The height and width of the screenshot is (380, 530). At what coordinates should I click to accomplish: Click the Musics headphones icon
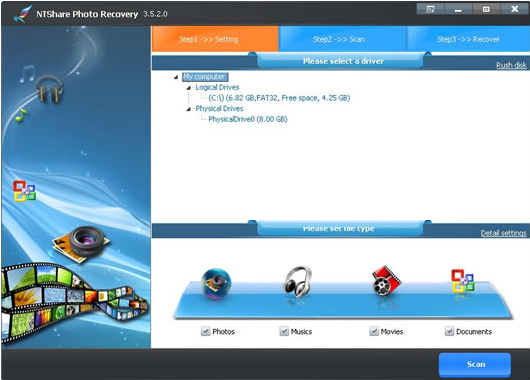[x=297, y=281]
